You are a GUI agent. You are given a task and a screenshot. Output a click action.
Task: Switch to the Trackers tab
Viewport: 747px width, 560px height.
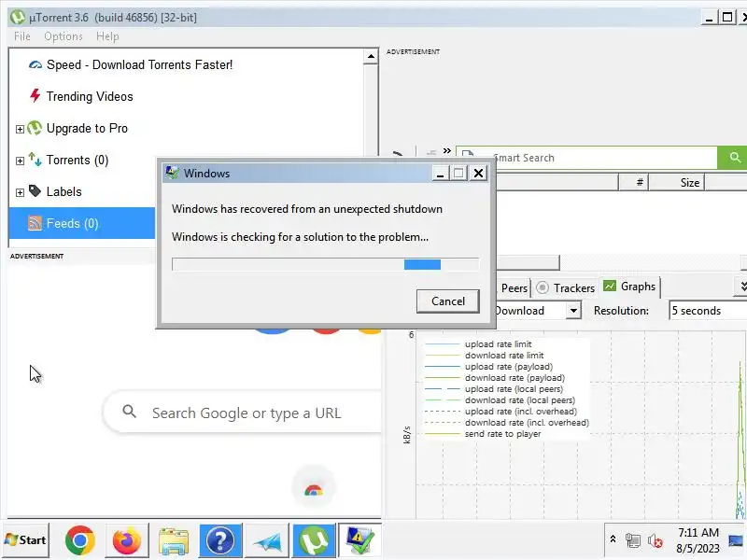(566, 288)
